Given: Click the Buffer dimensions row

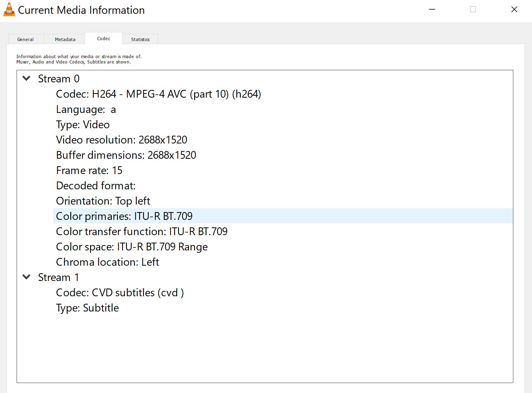Looking at the screenshot, I should click(x=126, y=155).
